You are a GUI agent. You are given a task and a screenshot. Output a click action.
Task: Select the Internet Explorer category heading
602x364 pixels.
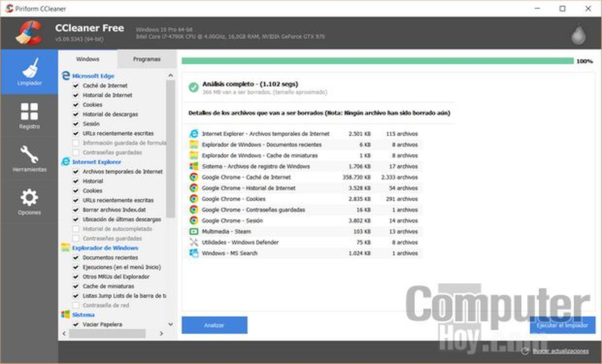[x=97, y=162]
